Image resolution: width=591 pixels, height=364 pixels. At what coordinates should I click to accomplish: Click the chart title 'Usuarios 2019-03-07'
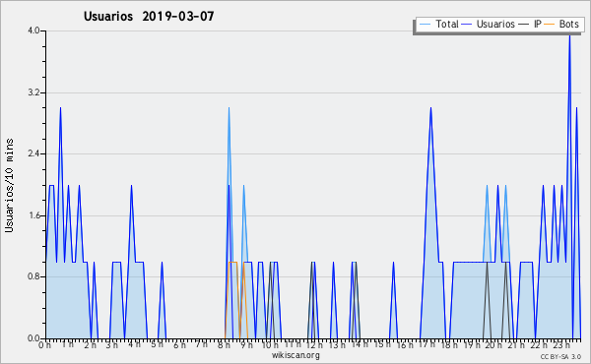click(149, 16)
